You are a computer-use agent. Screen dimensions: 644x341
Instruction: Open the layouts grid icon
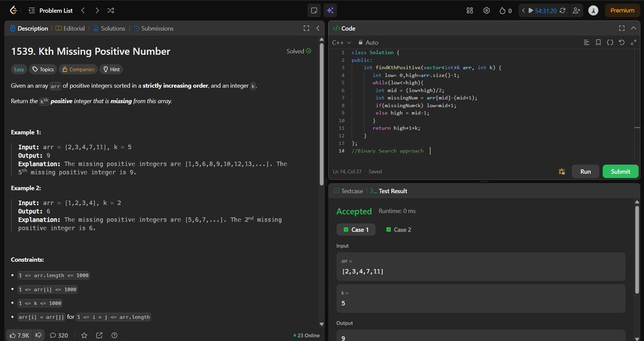click(470, 10)
